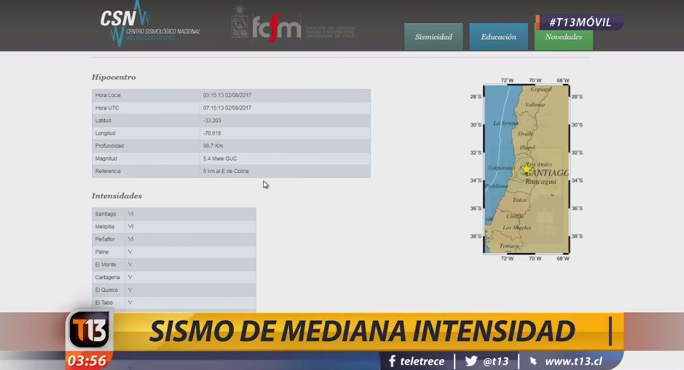Click the Twitter @t13 icon

pyautogui.click(x=471, y=361)
